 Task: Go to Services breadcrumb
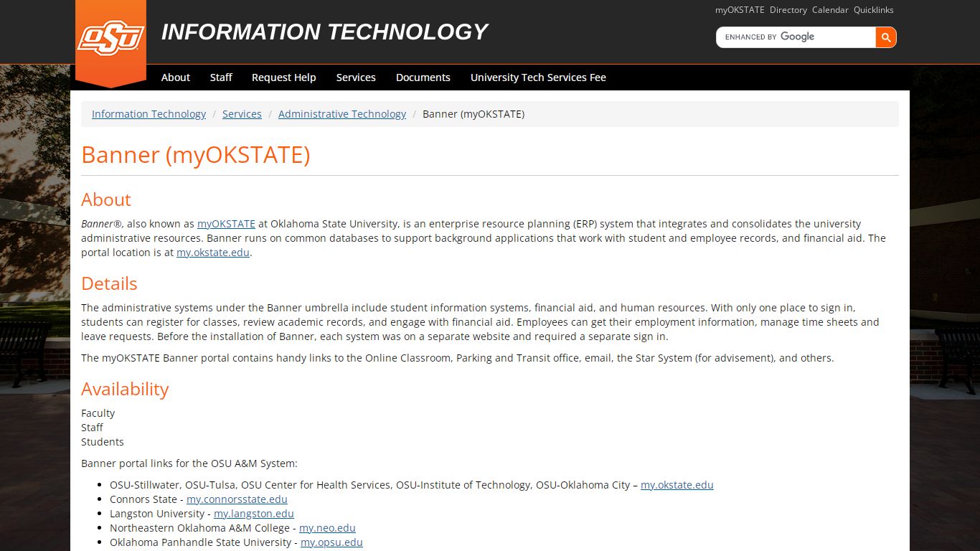point(242,114)
